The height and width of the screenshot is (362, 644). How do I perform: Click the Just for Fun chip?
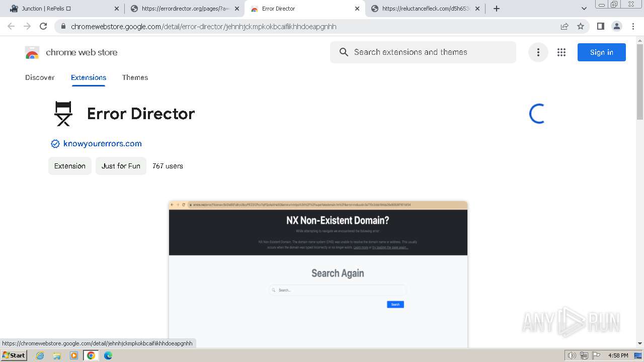tap(121, 166)
